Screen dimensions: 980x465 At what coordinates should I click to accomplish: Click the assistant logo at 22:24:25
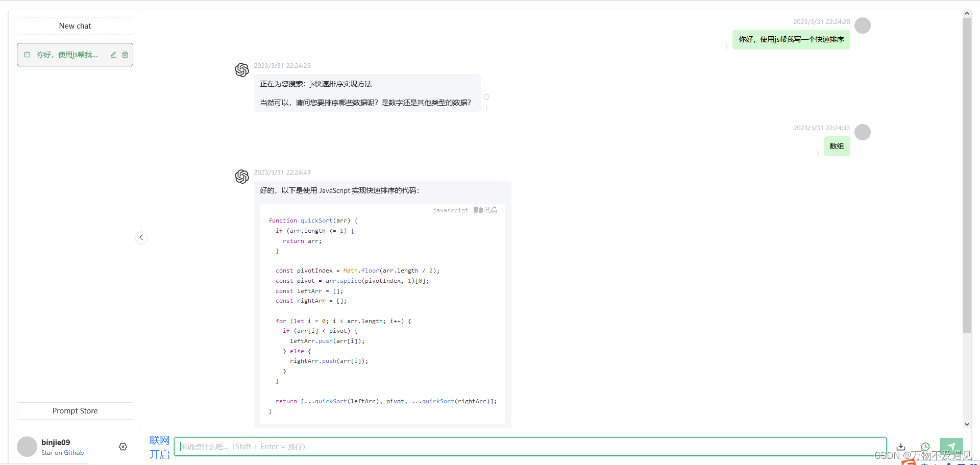tap(242, 70)
